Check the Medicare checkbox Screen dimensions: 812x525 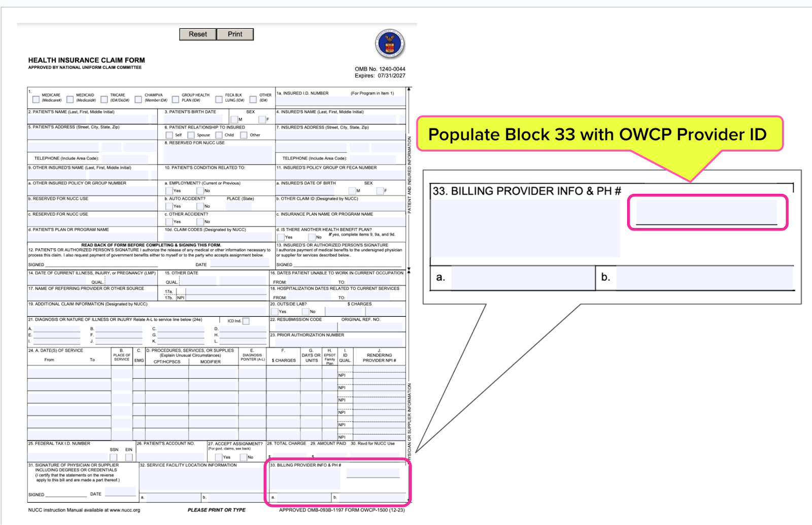[x=36, y=100]
